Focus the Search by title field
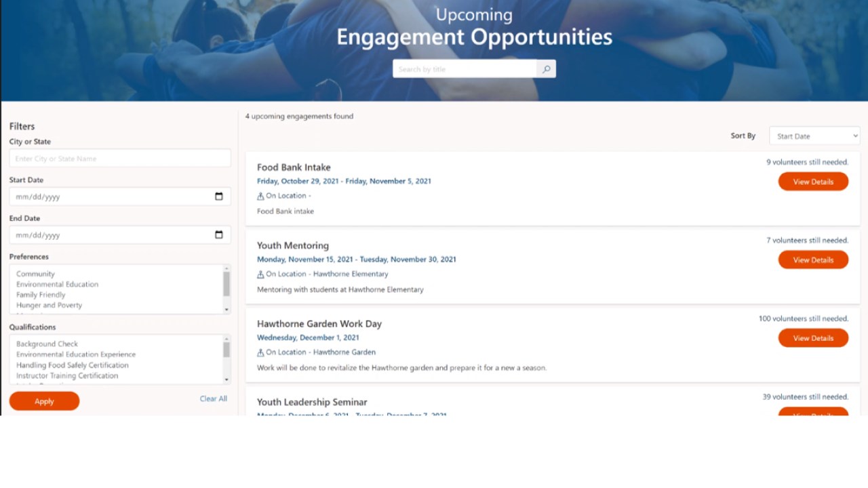Image resolution: width=868 pixels, height=488 pixels. point(465,69)
